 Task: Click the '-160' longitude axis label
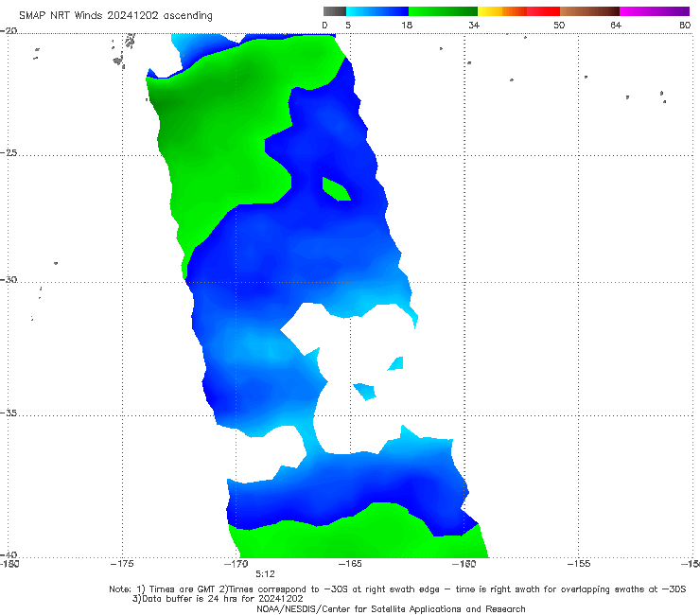[464, 564]
